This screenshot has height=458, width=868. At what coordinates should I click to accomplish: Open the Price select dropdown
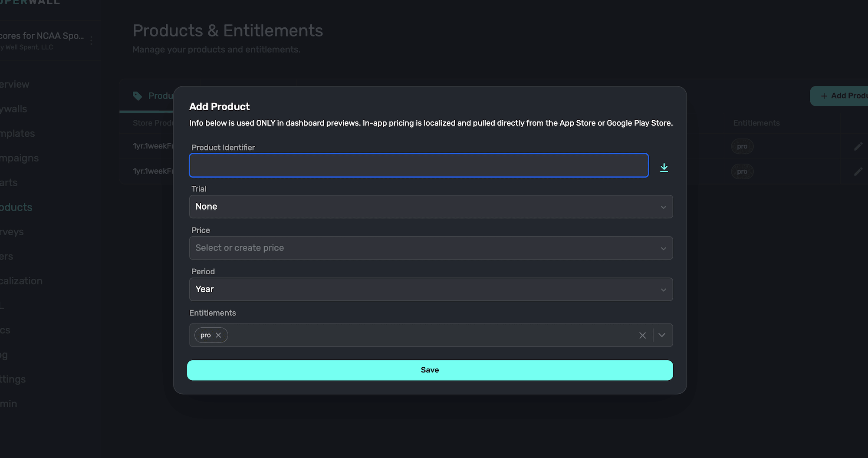click(x=431, y=248)
